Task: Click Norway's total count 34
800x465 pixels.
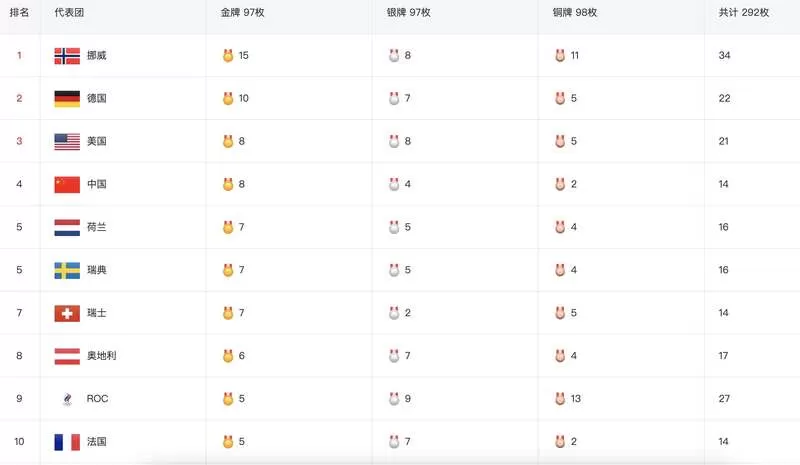Action: point(724,55)
